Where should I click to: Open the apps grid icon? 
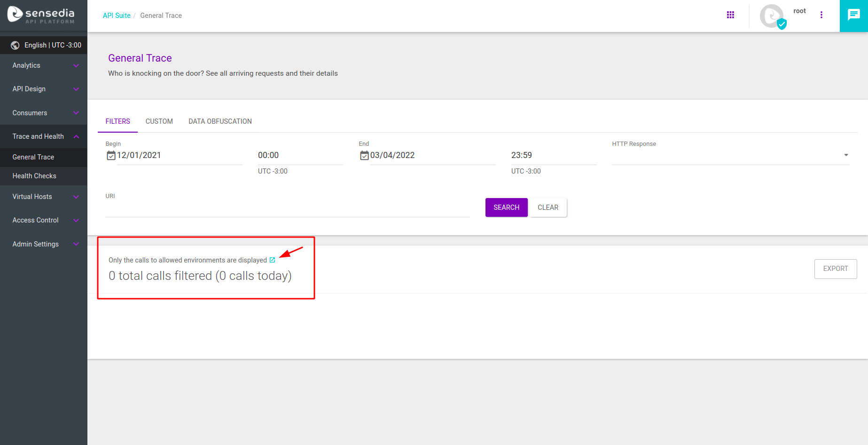tap(730, 15)
